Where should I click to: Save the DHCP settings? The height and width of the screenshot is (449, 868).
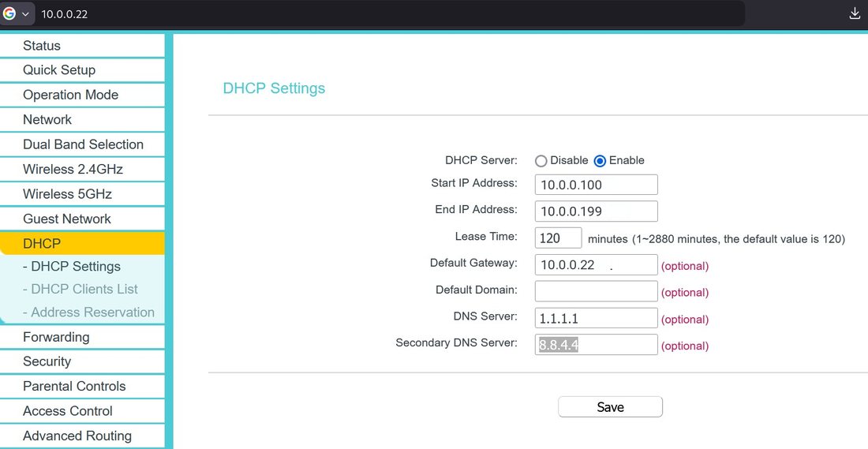click(x=610, y=407)
